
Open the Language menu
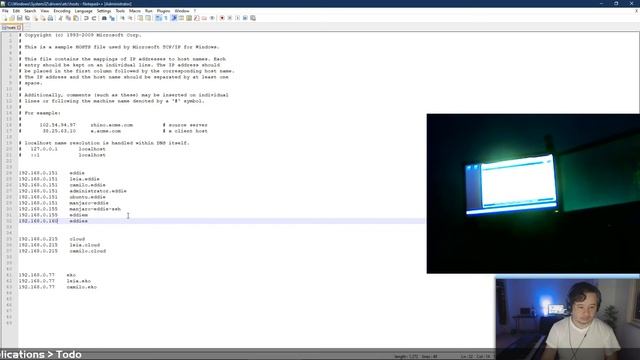tap(84, 11)
